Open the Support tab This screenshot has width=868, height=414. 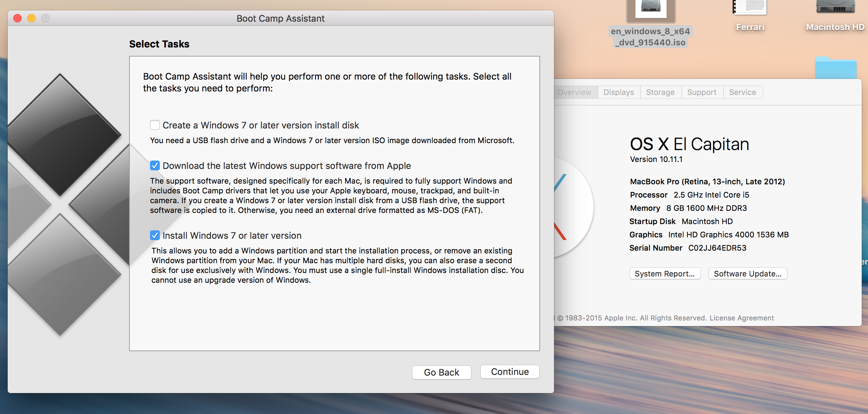(x=702, y=92)
